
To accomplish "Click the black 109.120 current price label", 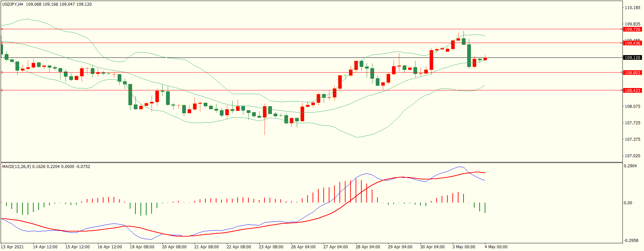I will point(632,58).
